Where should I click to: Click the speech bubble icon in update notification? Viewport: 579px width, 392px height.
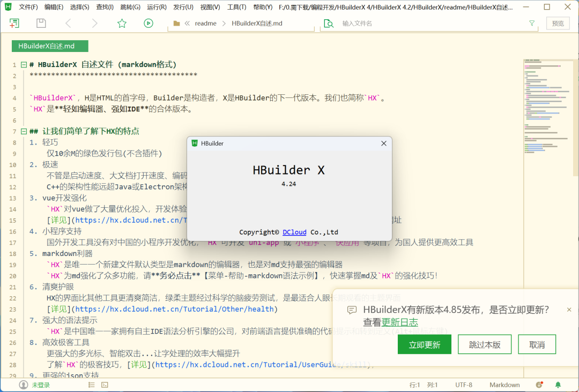(x=352, y=310)
